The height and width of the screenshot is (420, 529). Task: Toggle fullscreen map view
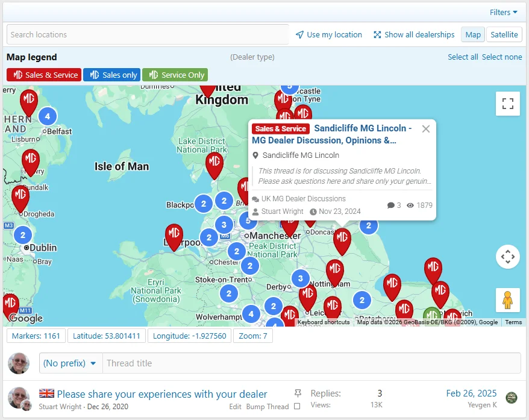click(508, 104)
